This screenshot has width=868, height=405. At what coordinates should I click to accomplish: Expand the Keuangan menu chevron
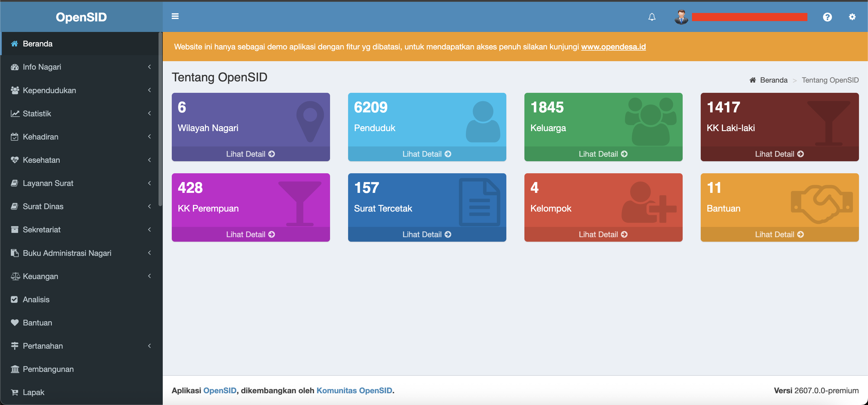149,276
